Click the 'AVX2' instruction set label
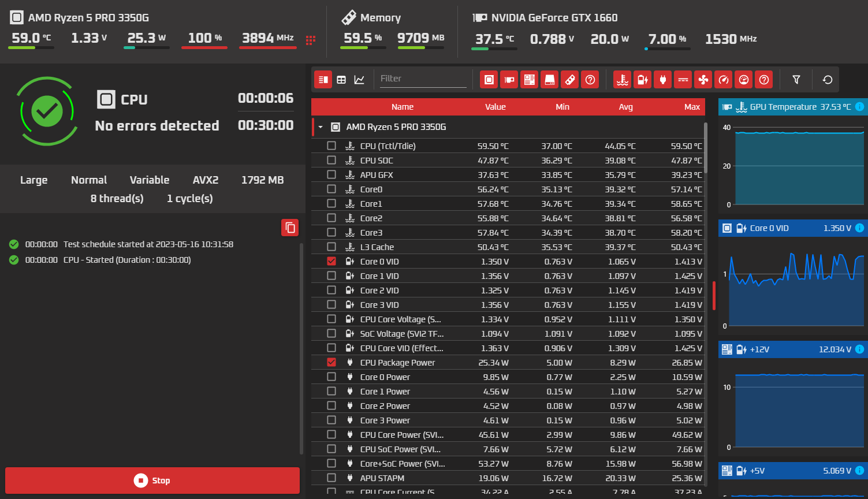 [206, 180]
